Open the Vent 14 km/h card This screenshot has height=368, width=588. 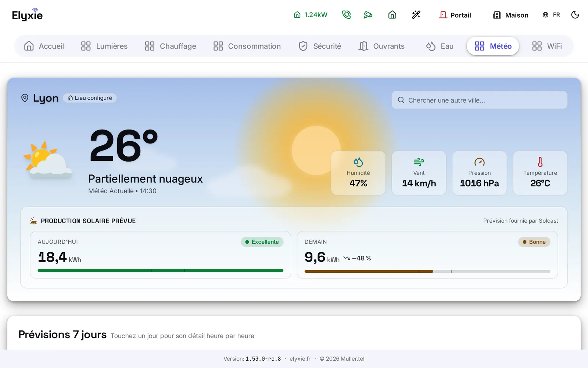point(419,173)
